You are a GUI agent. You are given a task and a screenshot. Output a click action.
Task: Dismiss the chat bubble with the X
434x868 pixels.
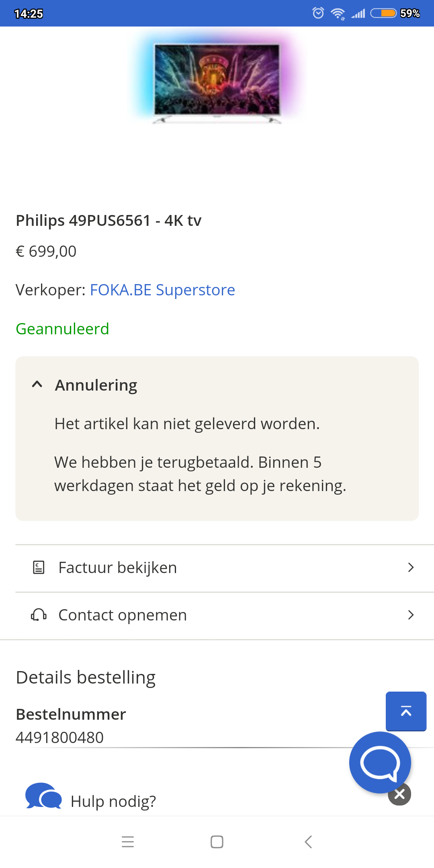[x=399, y=794]
